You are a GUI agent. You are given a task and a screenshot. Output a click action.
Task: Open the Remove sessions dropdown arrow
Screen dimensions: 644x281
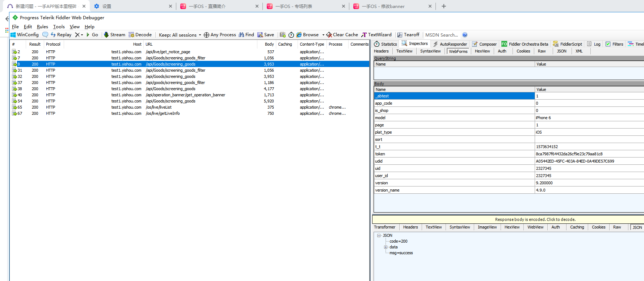click(82, 35)
